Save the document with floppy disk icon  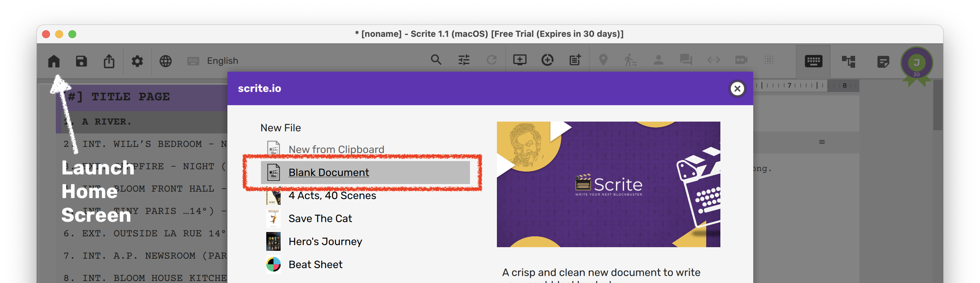[82, 61]
